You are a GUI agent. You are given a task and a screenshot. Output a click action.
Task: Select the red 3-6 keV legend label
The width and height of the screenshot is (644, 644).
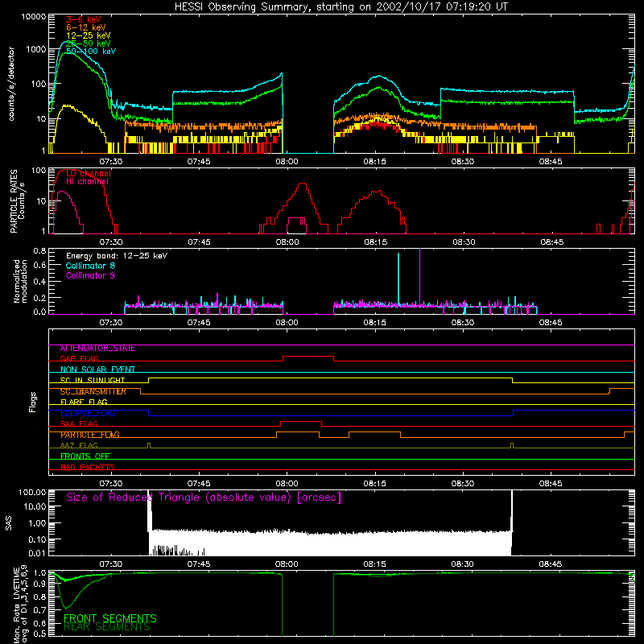84,19
